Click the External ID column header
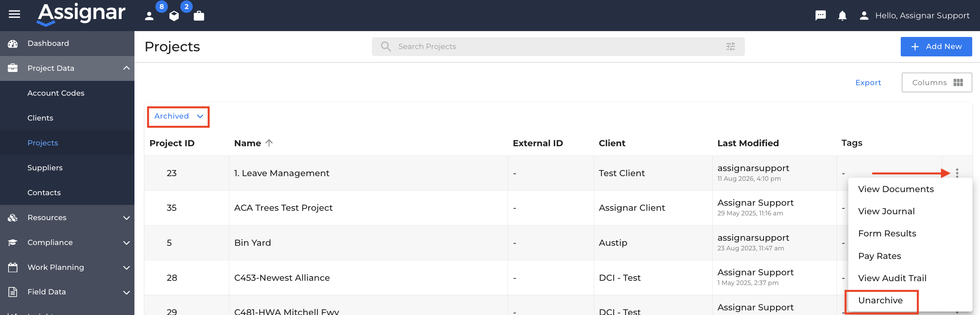The image size is (980, 315). [537, 143]
